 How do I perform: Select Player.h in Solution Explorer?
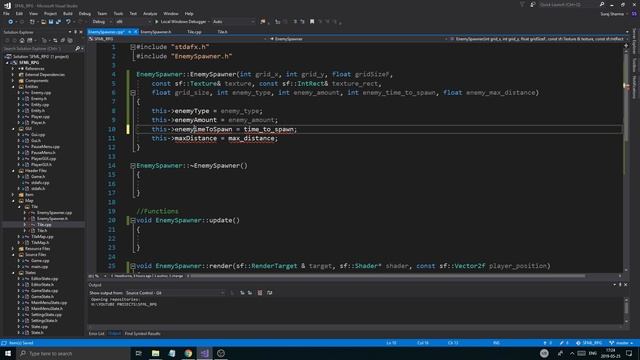point(38,122)
